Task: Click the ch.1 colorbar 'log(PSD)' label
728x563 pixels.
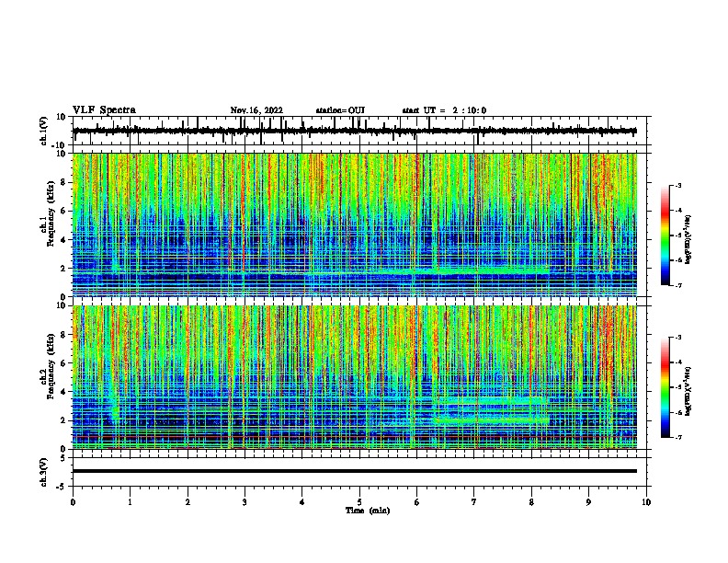Action: click(x=688, y=240)
